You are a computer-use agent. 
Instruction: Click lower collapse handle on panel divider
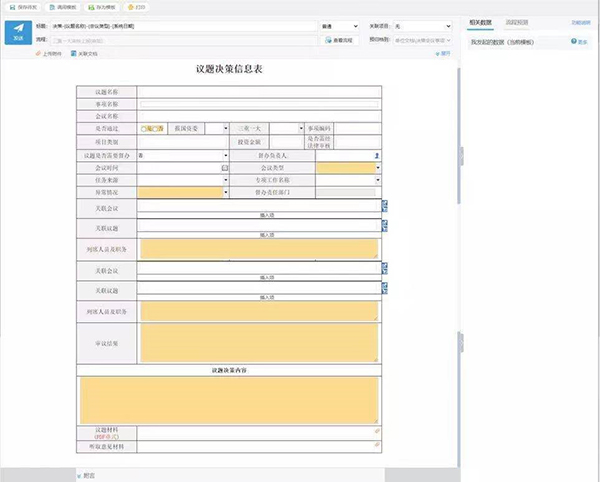[462, 342]
